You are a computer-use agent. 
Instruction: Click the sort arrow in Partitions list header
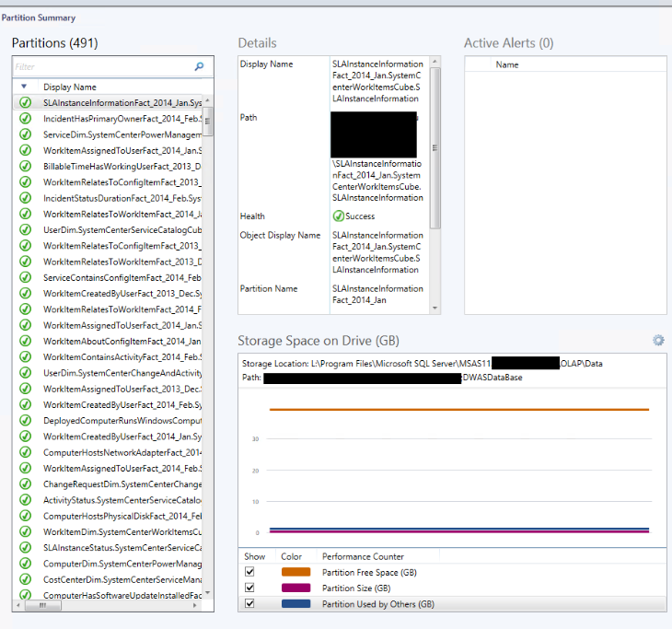click(23, 87)
